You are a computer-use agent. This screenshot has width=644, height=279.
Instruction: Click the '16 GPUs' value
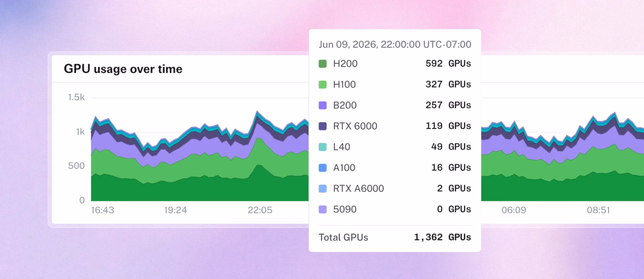pyautogui.click(x=451, y=168)
